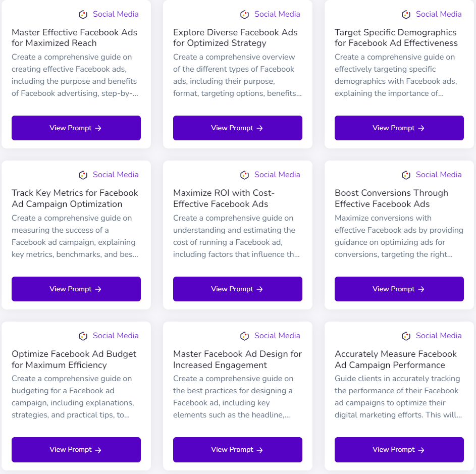Open the Master Facebook Ad Design title
This screenshot has width=476, height=474.
pos(237,359)
